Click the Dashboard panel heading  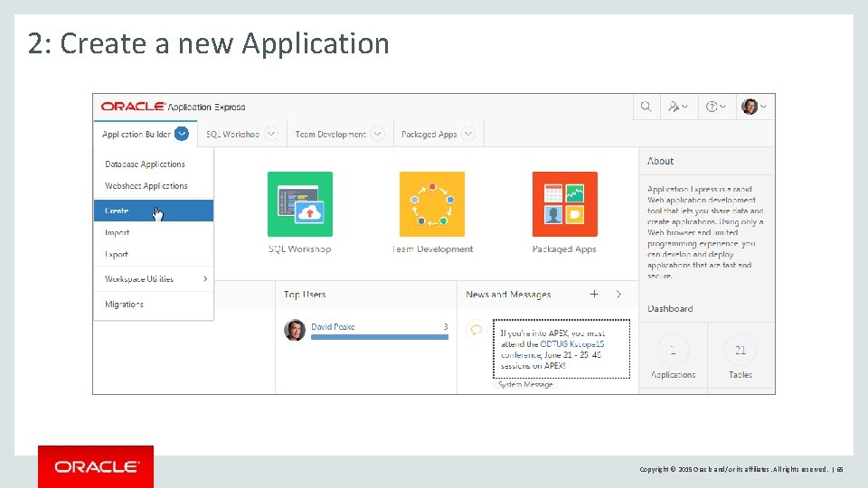670,309
